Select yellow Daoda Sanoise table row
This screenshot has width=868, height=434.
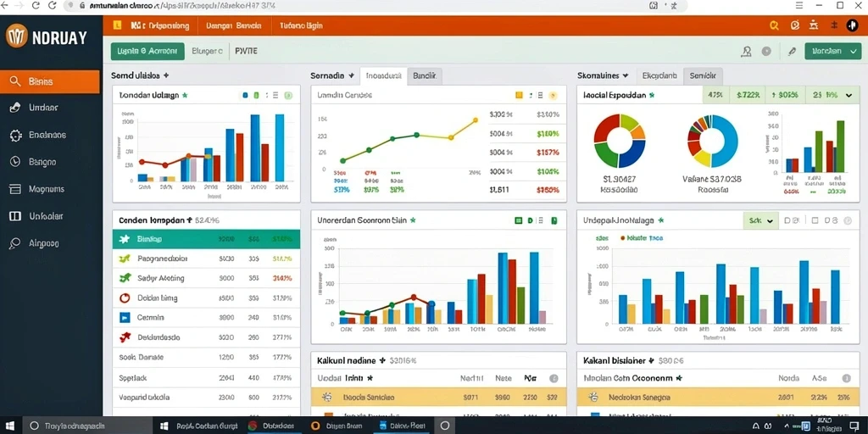point(438,397)
